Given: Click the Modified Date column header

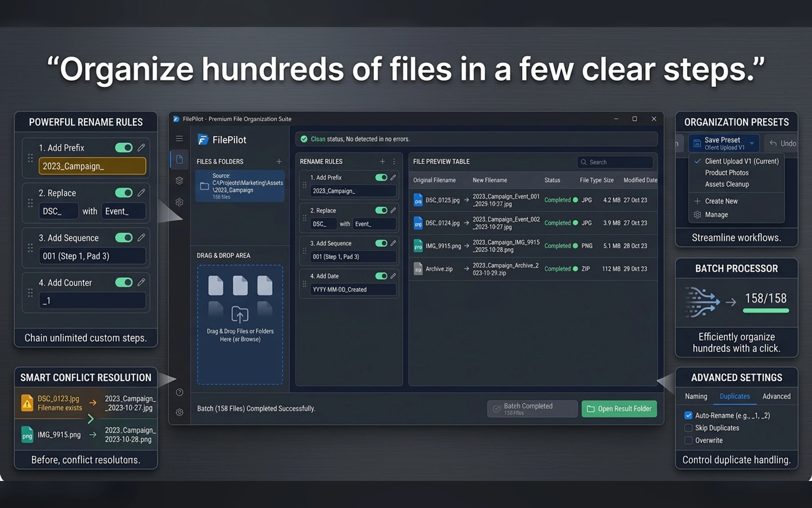Looking at the screenshot, I should [x=640, y=180].
